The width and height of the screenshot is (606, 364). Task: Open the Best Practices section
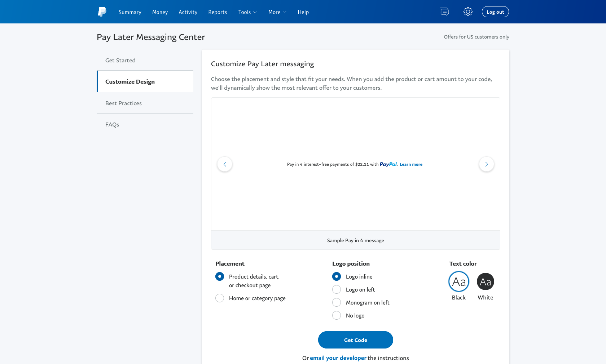pos(145,103)
